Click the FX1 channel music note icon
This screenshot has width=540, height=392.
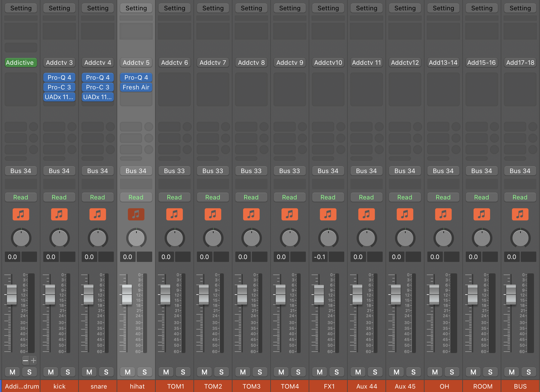(x=328, y=214)
